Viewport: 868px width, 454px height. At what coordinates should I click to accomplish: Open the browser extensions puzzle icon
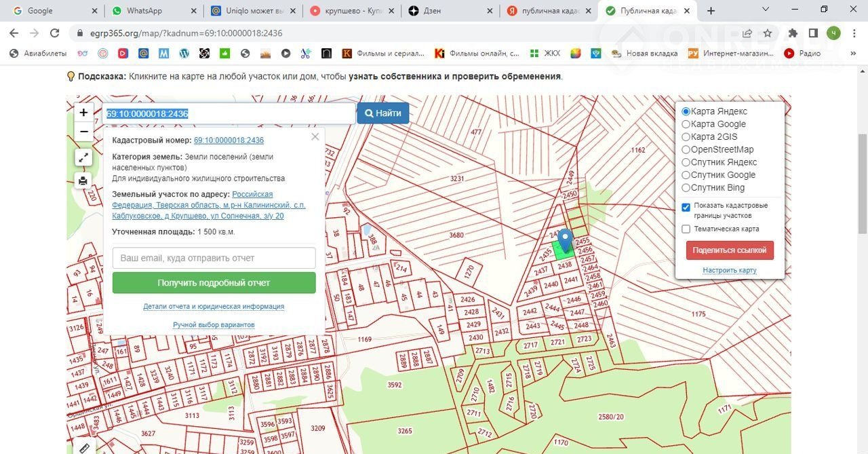(792, 33)
